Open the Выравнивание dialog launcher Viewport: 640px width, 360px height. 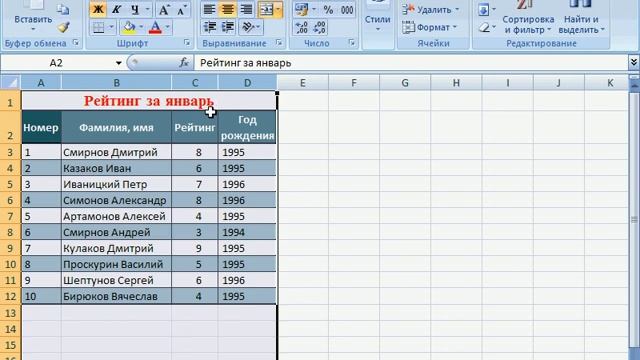[x=279, y=42]
